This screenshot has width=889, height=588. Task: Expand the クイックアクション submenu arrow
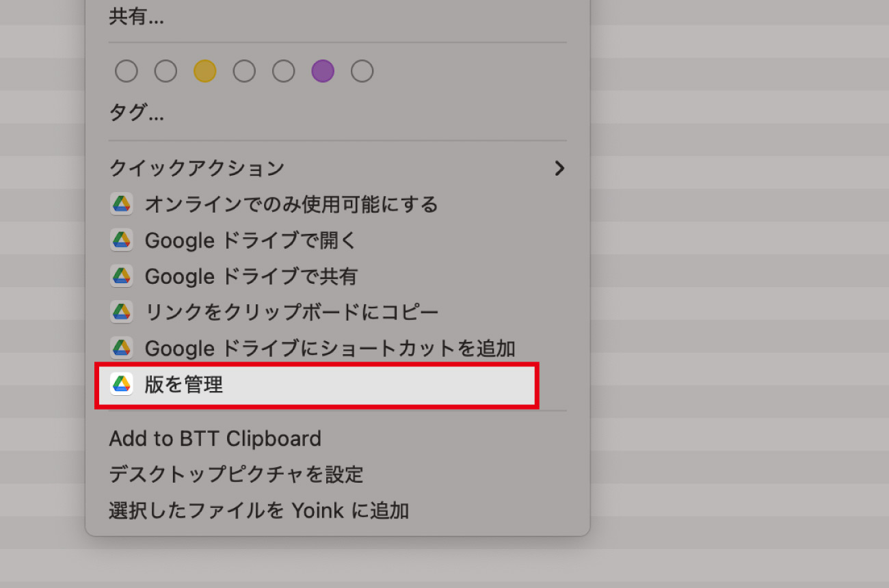click(559, 168)
